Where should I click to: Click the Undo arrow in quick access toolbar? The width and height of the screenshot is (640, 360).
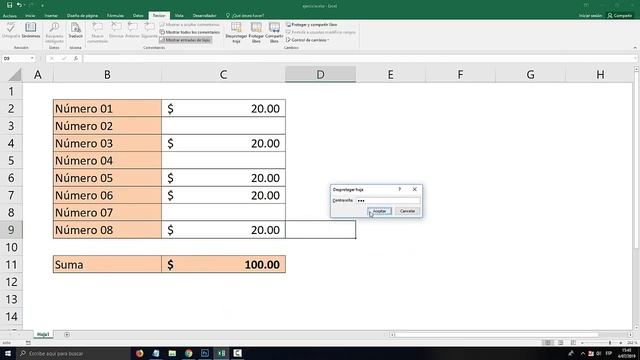[x=19, y=5]
